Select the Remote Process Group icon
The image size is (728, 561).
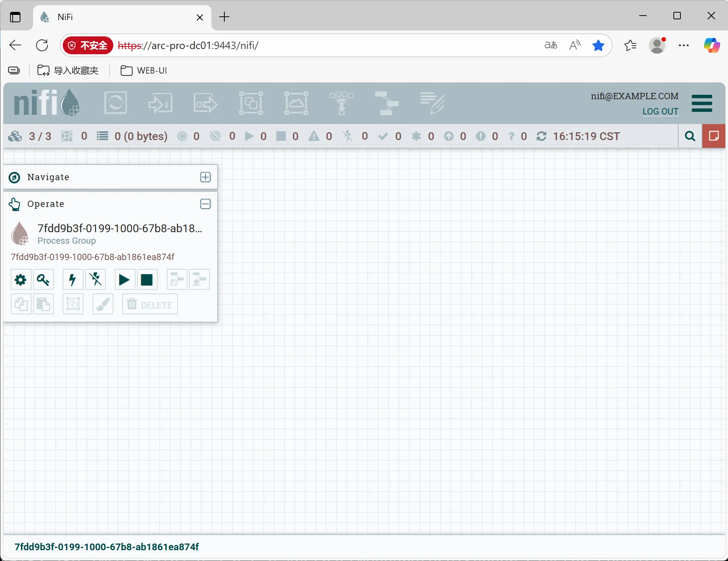tap(296, 103)
